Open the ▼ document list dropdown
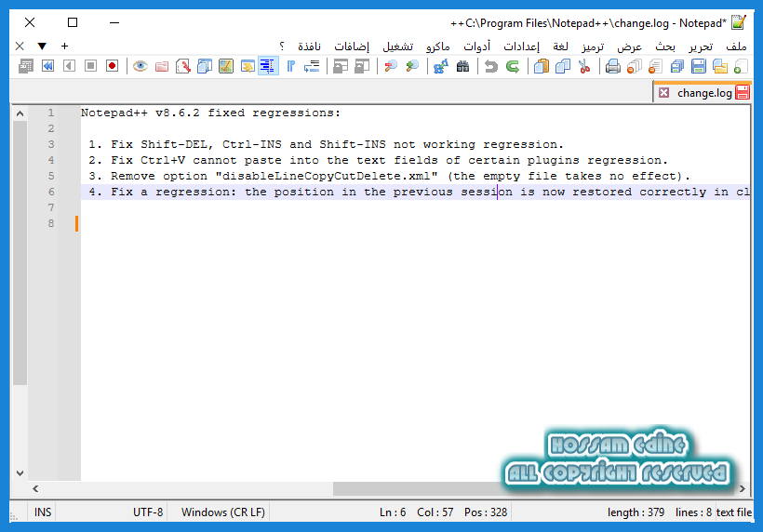 click(42, 47)
